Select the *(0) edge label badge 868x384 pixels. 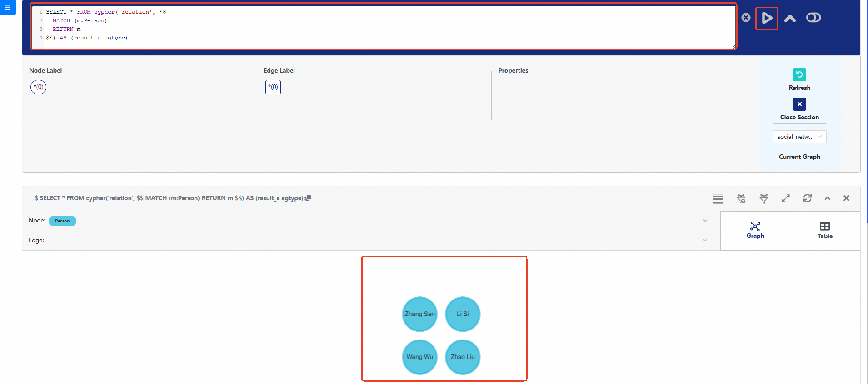click(x=273, y=87)
